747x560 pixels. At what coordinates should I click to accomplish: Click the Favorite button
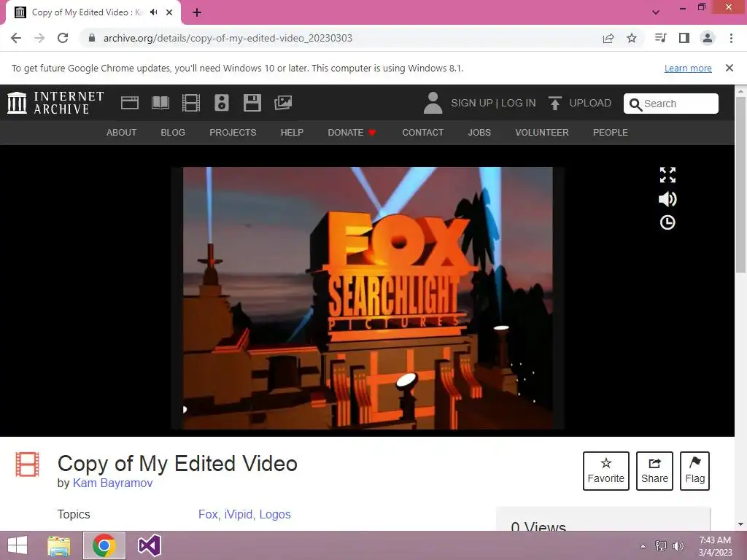(606, 470)
